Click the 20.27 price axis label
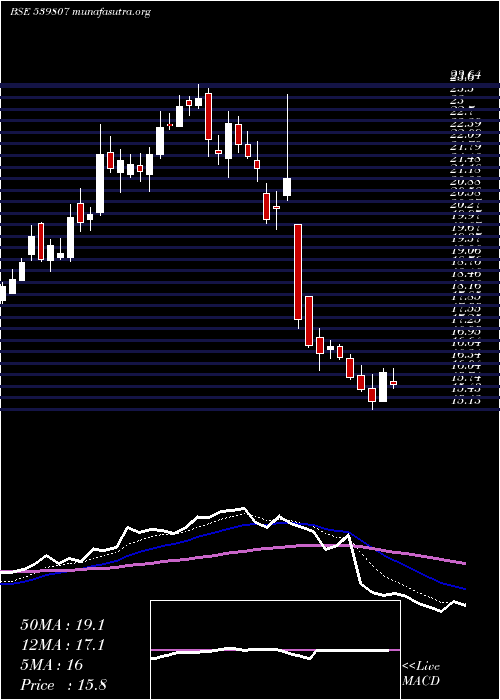Image resolution: width=500 pixels, height=700 pixels. (466, 205)
